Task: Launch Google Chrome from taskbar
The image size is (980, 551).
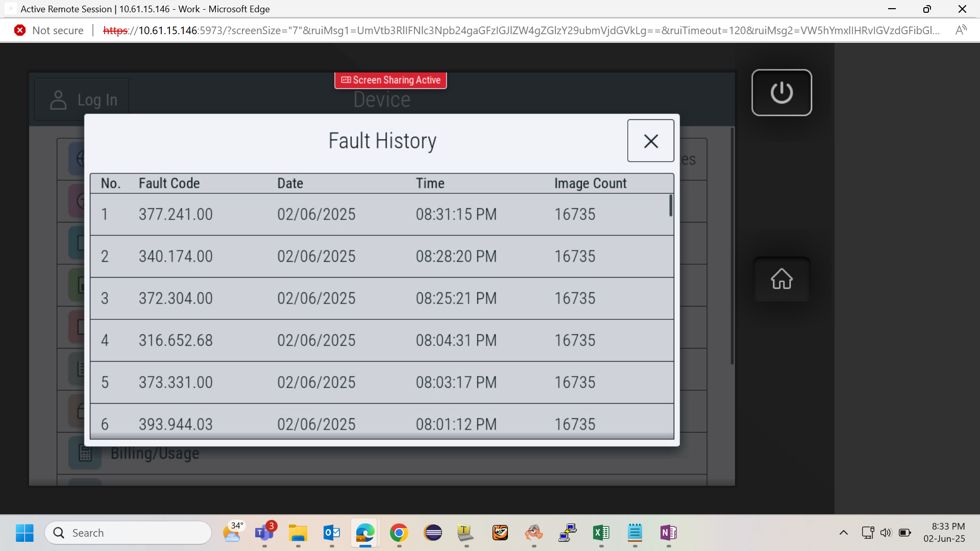Action: pyautogui.click(x=399, y=533)
